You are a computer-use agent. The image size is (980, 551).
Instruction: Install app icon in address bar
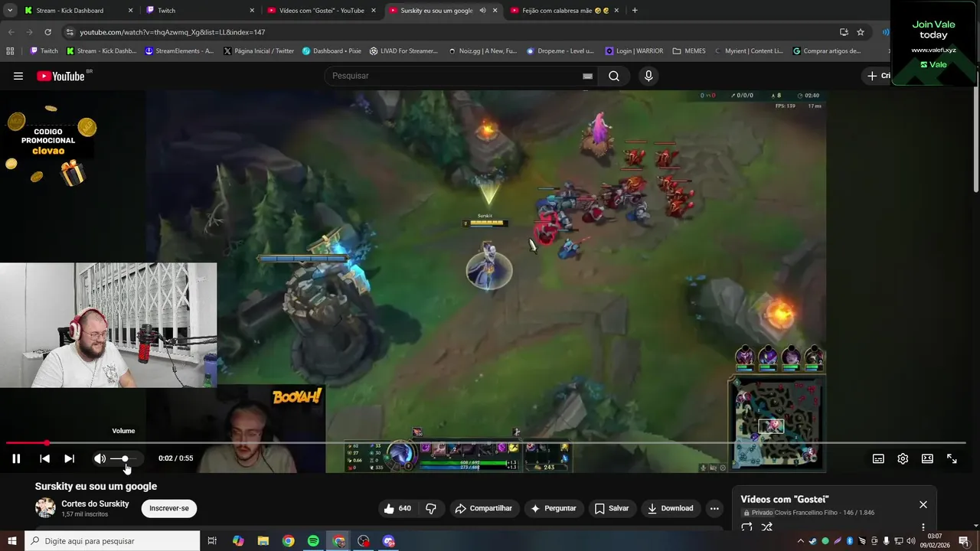[x=844, y=32]
